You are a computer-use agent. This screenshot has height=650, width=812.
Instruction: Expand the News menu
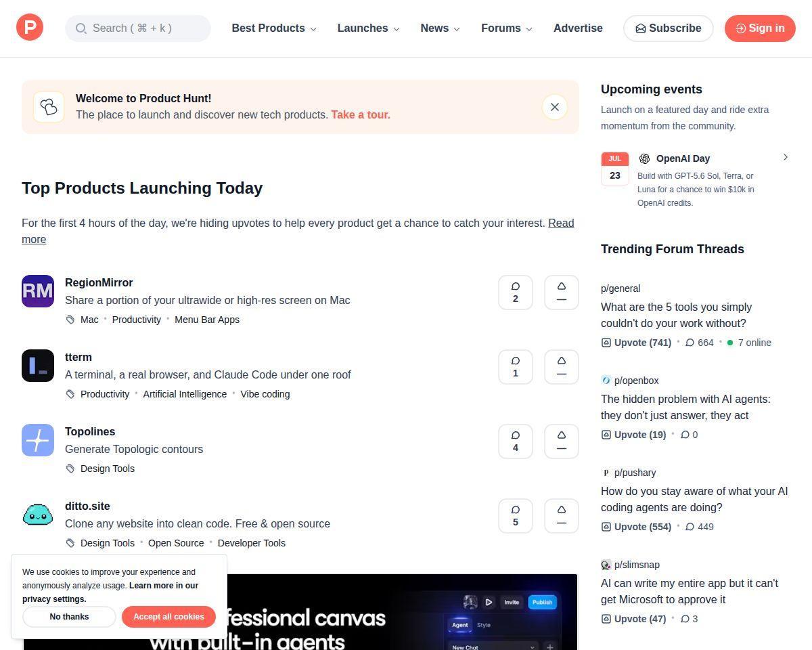[441, 28]
